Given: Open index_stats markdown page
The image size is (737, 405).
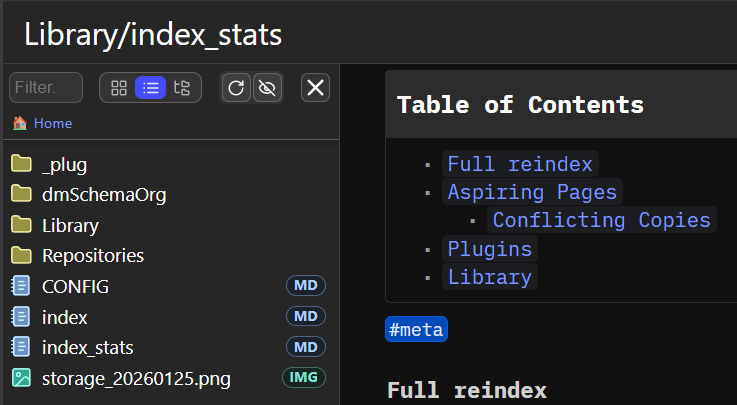Looking at the screenshot, I should click(87, 347).
